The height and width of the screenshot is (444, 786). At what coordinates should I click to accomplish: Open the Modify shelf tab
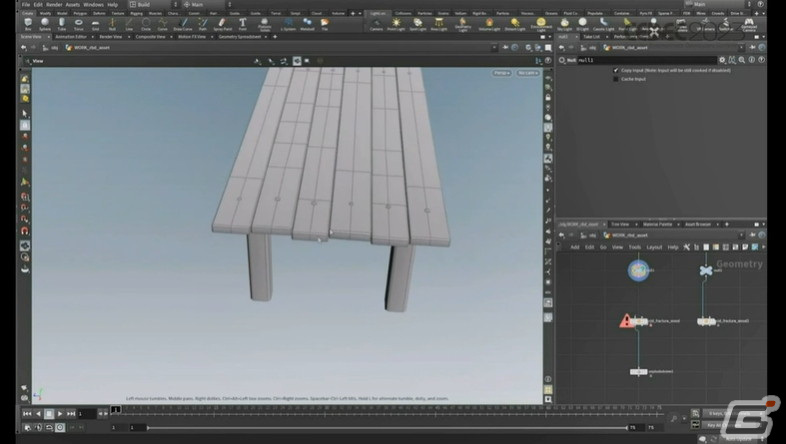[x=45, y=14]
